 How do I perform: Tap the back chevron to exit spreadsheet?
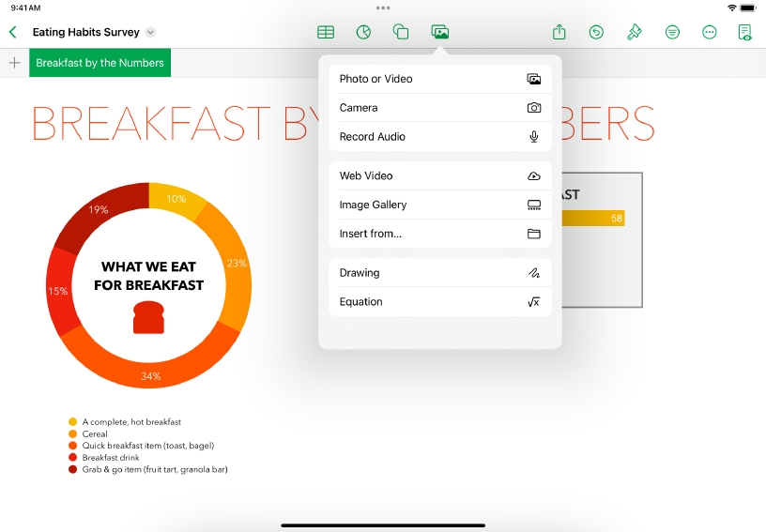point(13,32)
